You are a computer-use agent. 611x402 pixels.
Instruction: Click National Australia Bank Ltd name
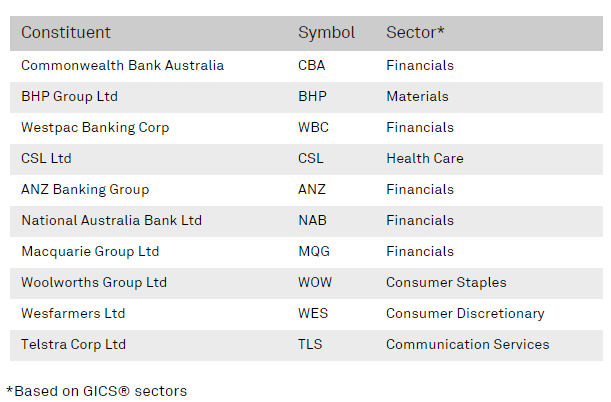[x=111, y=220]
